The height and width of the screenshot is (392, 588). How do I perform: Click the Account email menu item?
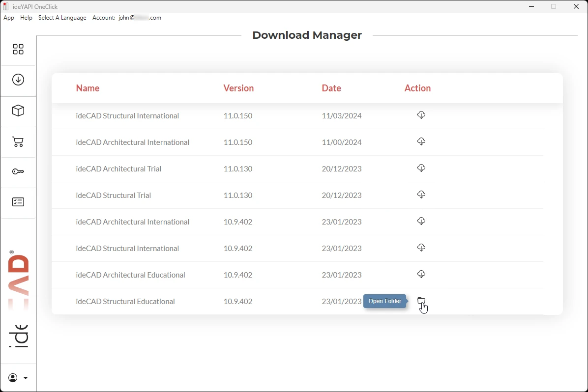point(127,18)
